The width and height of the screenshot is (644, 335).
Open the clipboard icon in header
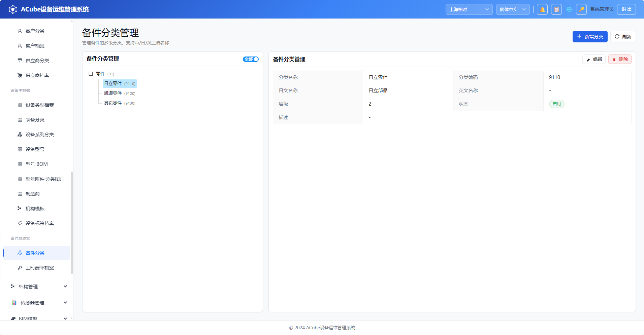click(556, 9)
